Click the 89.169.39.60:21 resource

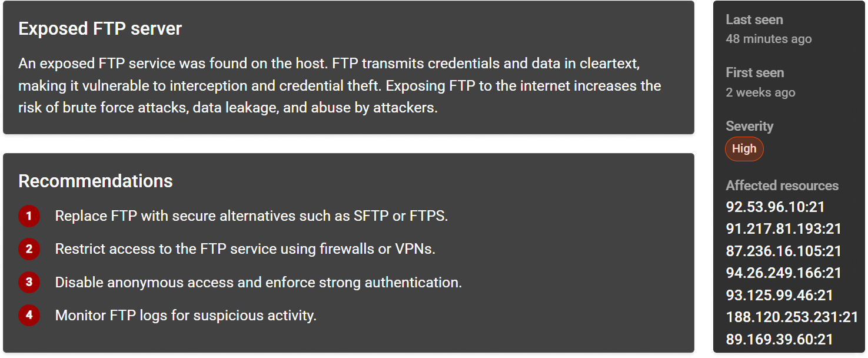point(779,339)
